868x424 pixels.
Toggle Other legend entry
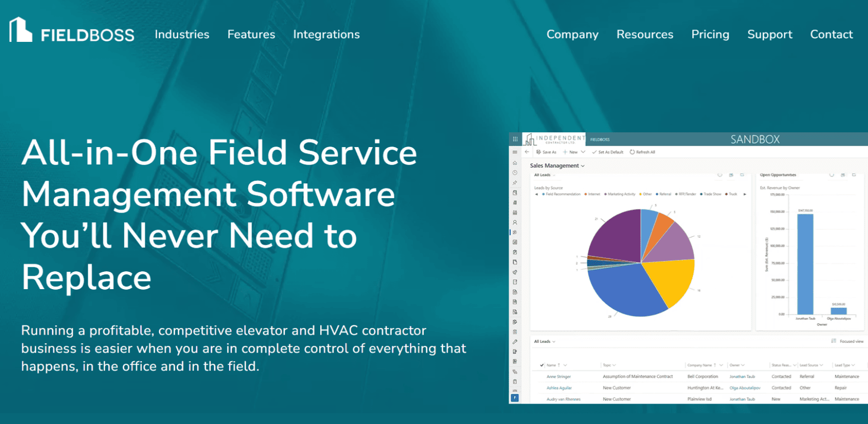(x=645, y=194)
